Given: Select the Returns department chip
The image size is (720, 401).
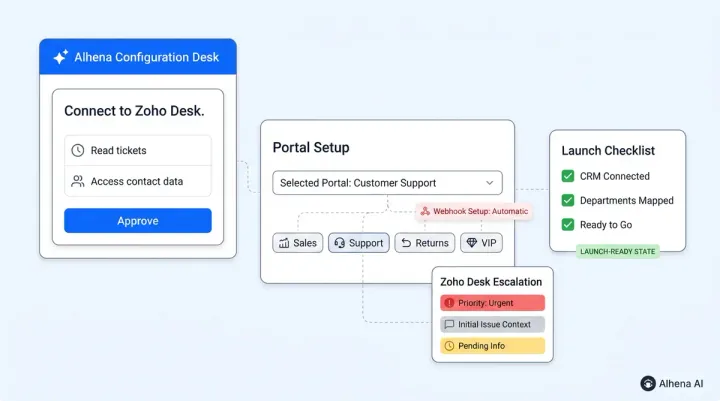Looking at the screenshot, I should click(425, 243).
